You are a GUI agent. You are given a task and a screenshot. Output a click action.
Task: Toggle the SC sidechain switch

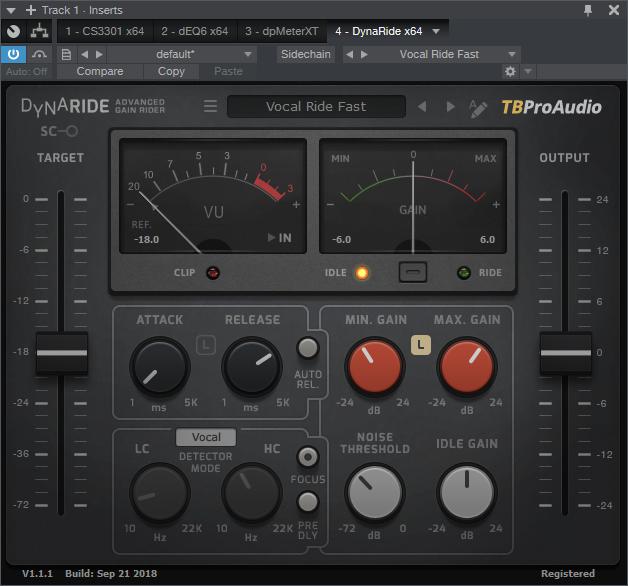(x=59, y=131)
